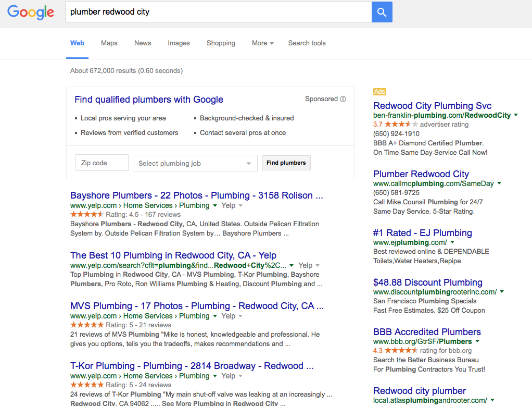Open the T-Kor Plumbing Yelp result

192,365
